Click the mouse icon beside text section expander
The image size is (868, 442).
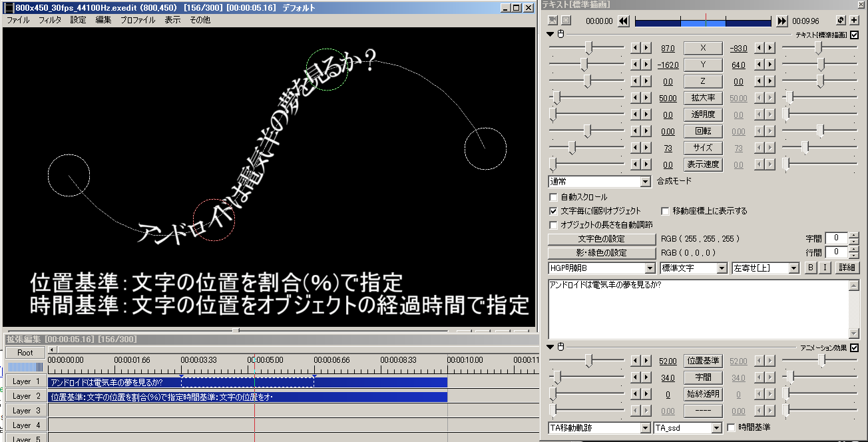click(x=560, y=35)
